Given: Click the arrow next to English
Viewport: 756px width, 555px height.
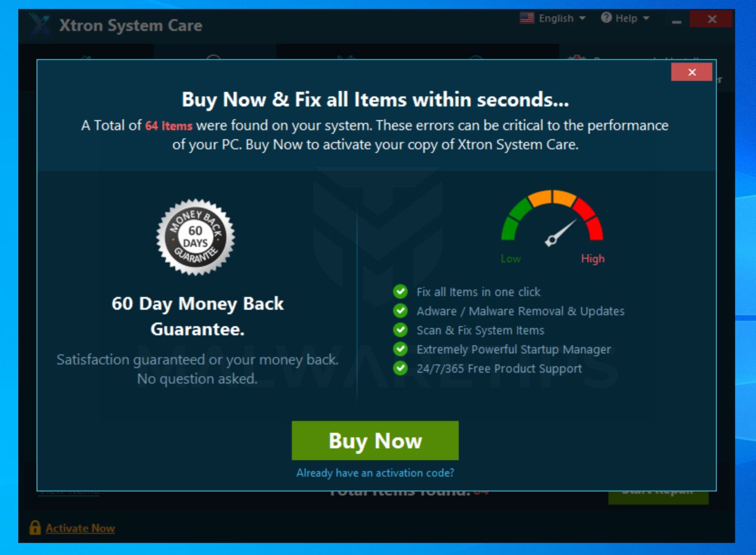Looking at the screenshot, I should point(582,18).
